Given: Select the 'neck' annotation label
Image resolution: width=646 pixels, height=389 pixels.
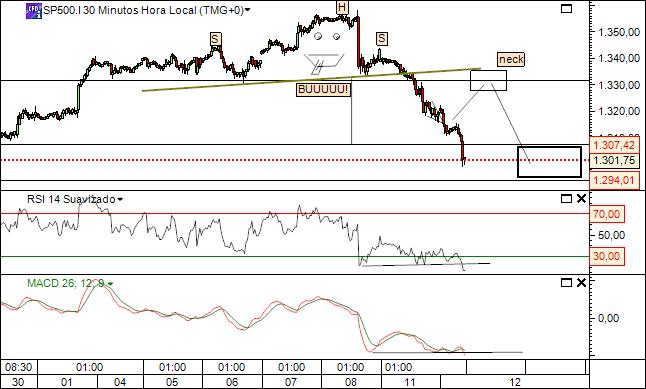Looking at the screenshot, I should [511, 59].
